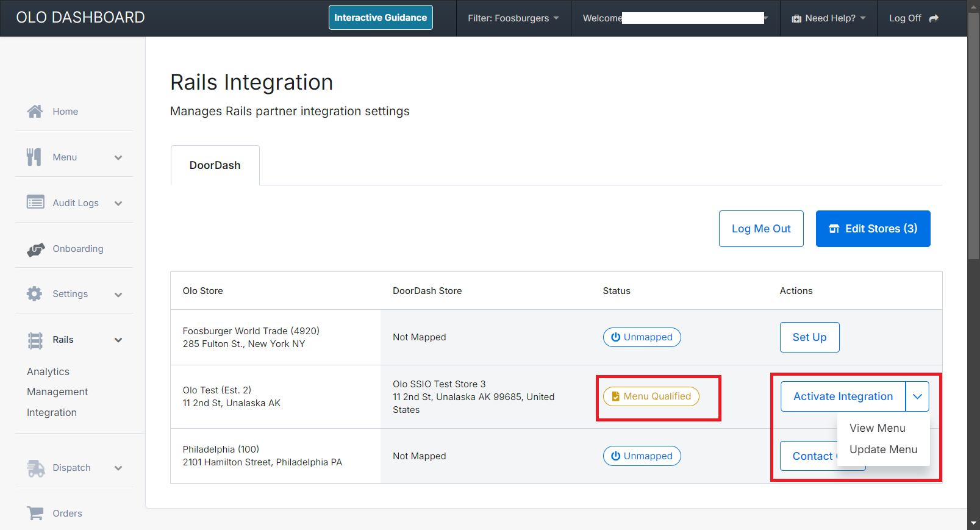The image size is (980, 530).
Task: Click Set Up for Foosburger World Trade
Action: click(x=810, y=337)
